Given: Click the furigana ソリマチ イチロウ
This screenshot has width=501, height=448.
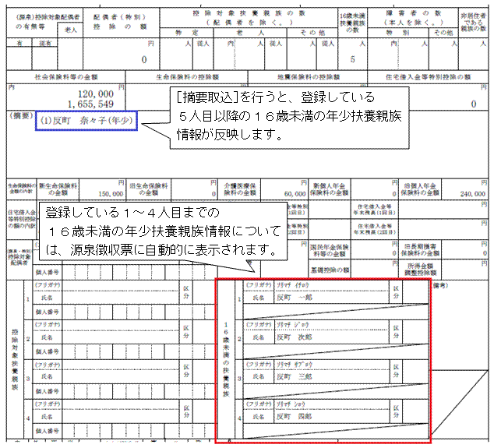Looking at the screenshot, I should 293,285.
